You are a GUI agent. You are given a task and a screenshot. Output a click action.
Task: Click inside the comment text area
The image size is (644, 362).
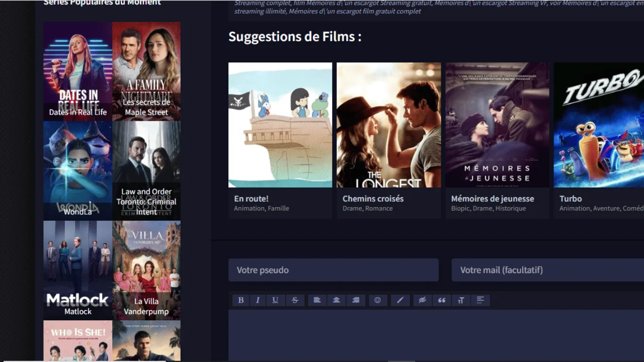[436, 335]
